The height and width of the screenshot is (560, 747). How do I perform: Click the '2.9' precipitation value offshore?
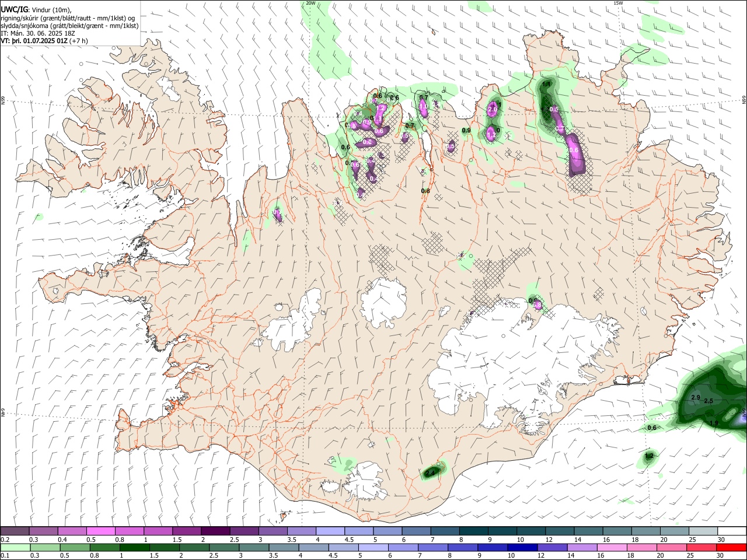pos(696,397)
